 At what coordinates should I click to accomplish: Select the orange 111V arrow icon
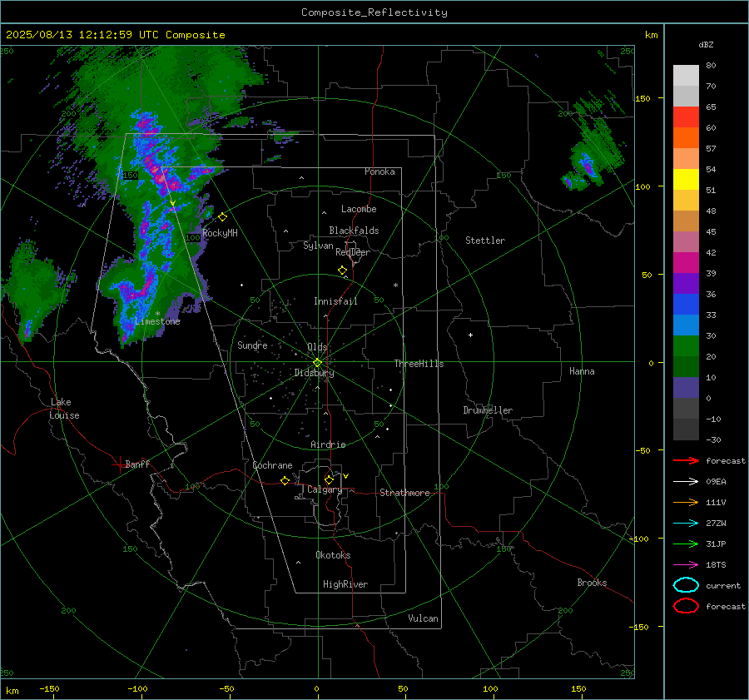[686, 502]
